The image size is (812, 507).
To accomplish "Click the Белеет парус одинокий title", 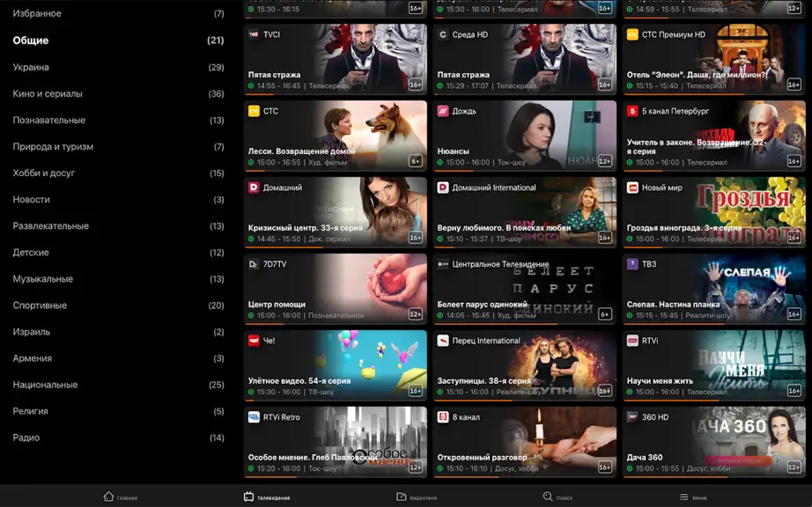I will (482, 305).
